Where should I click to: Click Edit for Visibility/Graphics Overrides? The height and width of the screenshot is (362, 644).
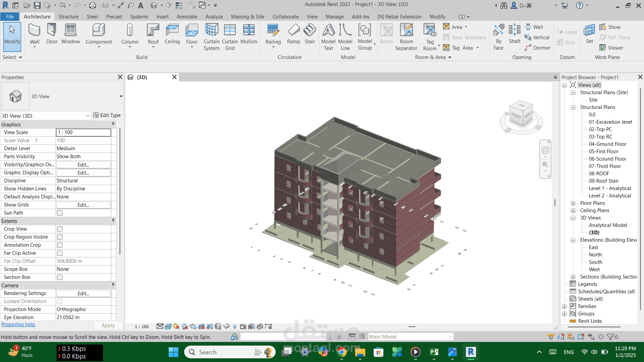(83, 165)
